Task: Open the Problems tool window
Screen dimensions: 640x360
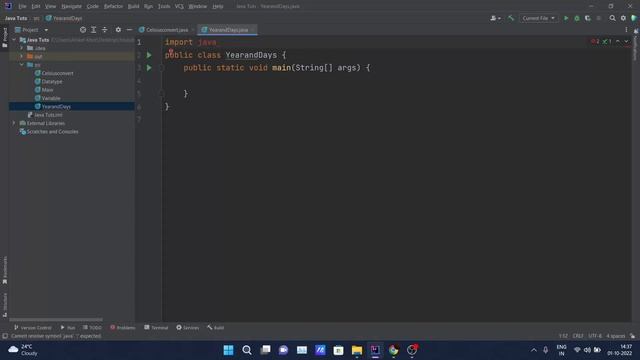Action: tap(122, 328)
